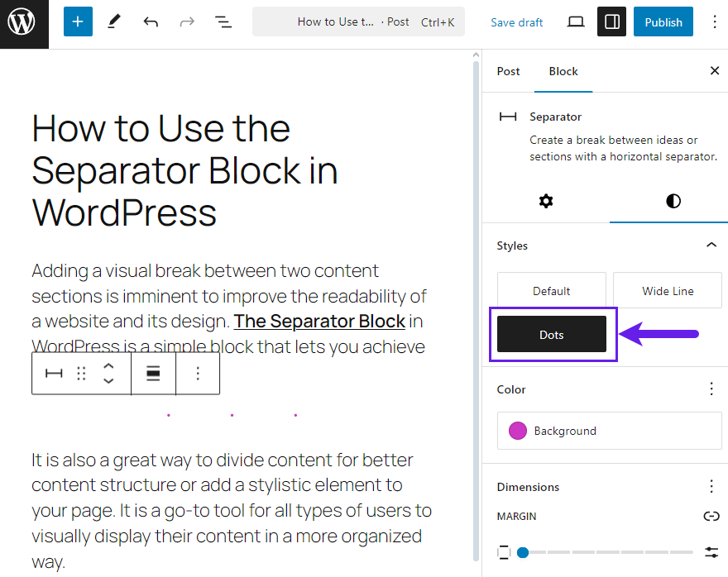Open the WordPress logo menu

tap(22, 21)
